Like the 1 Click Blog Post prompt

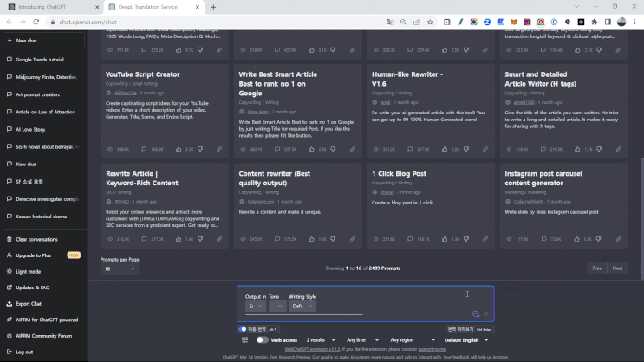[445, 239]
